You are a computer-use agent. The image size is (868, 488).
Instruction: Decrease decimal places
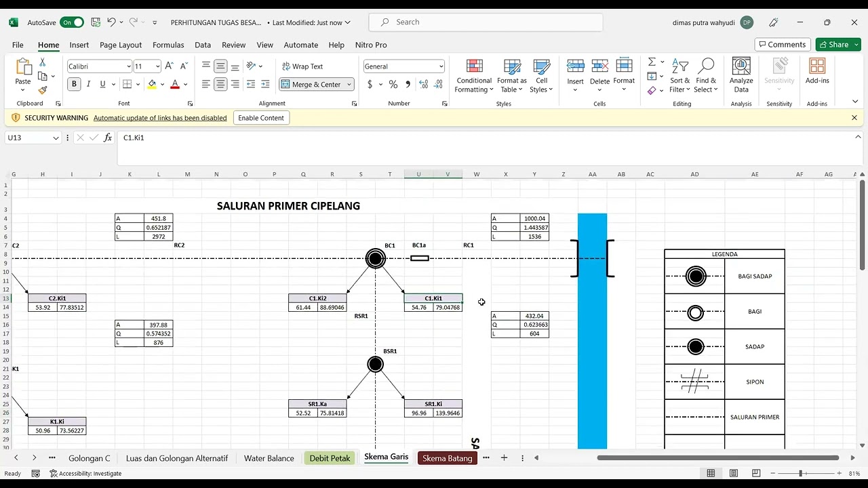tap(439, 85)
